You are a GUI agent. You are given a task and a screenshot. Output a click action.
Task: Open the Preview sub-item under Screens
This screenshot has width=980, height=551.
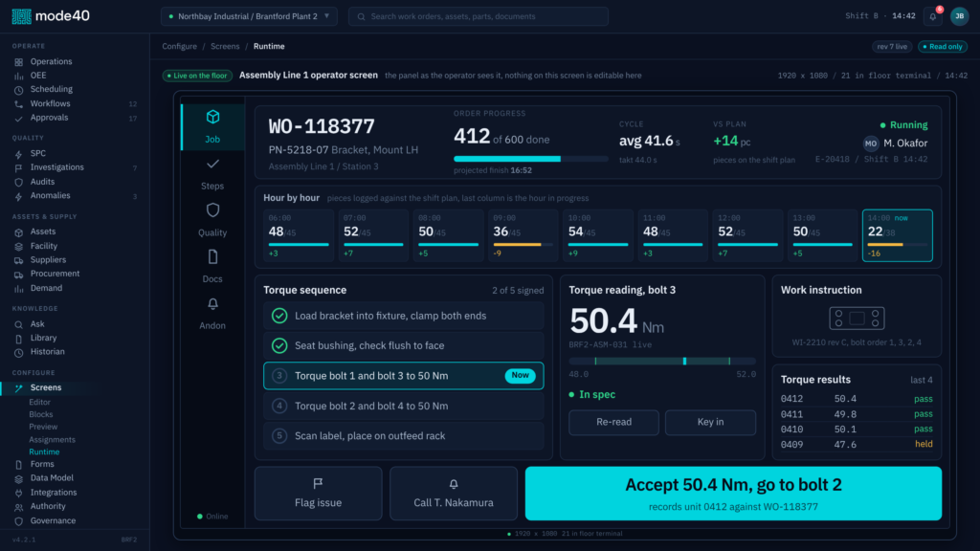(x=43, y=427)
